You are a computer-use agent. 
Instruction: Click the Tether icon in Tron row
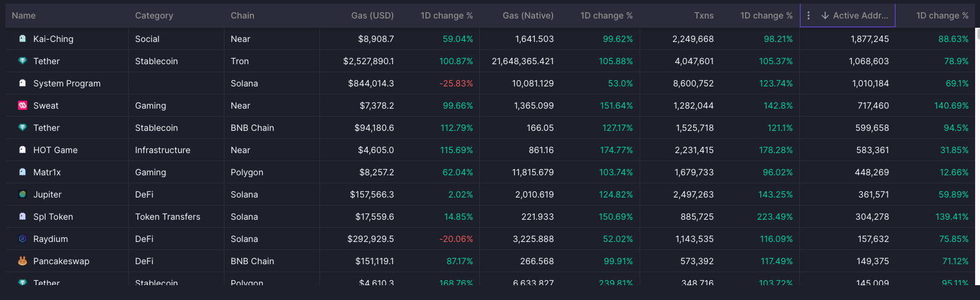pos(23,61)
